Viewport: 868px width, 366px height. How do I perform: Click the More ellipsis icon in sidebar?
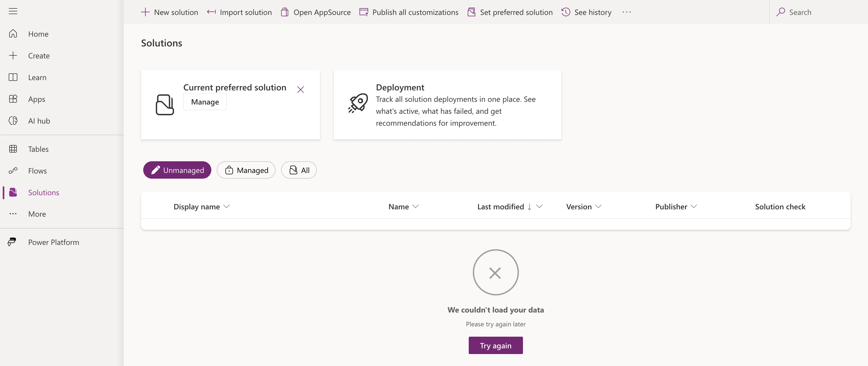[13, 214]
